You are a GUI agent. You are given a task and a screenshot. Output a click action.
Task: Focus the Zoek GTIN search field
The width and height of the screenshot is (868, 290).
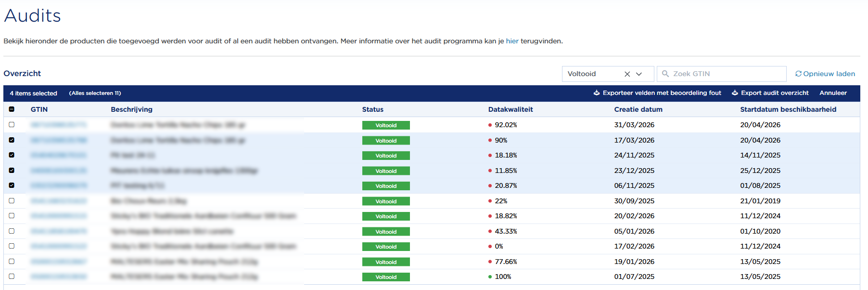point(722,74)
